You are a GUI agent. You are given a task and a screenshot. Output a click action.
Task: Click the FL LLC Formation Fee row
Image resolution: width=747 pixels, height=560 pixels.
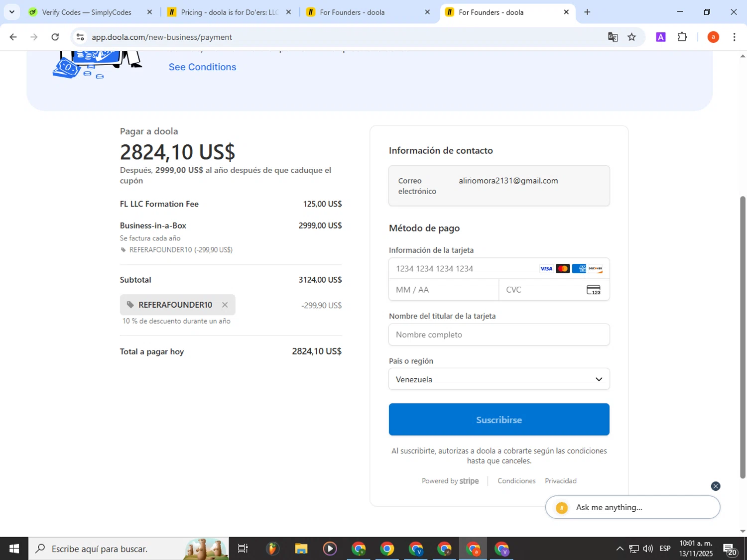(x=231, y=204)
